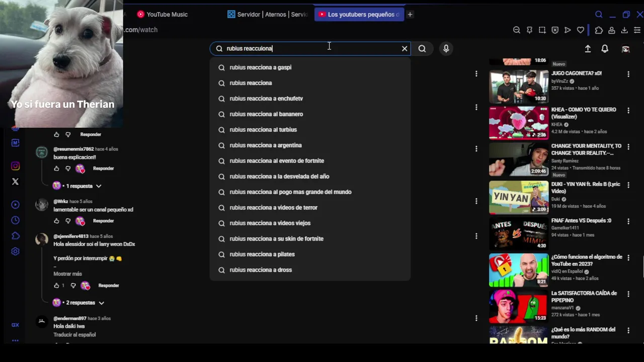The width and height of the screenshot is (644, 362).
Task: Open the DUKI YIN YAN video thumbnail
Action: tap(519, 197)
